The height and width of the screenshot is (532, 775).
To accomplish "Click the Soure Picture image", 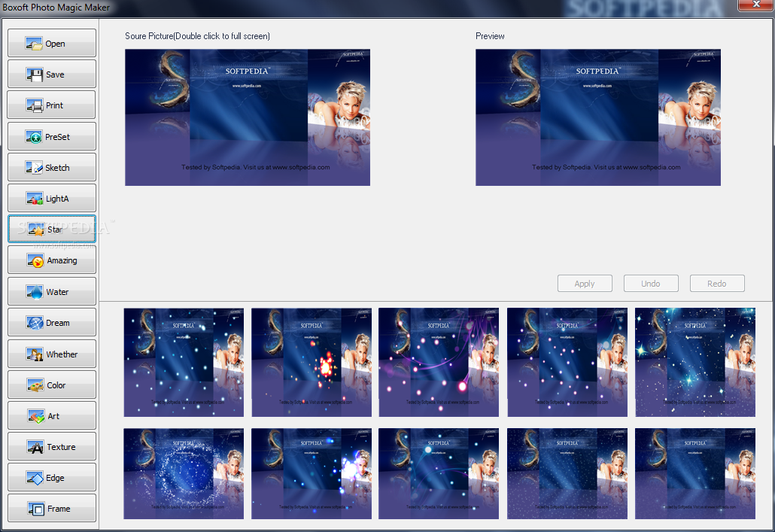I will [248, 117].
